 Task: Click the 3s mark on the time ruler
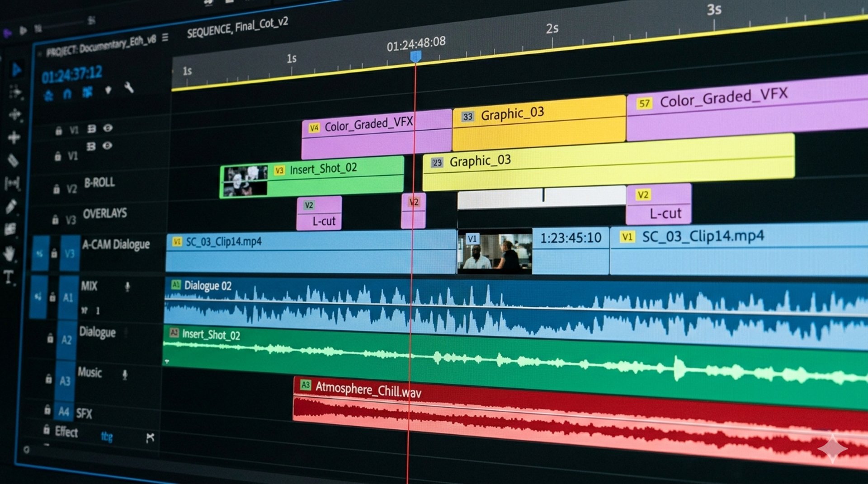click(714, 9)
